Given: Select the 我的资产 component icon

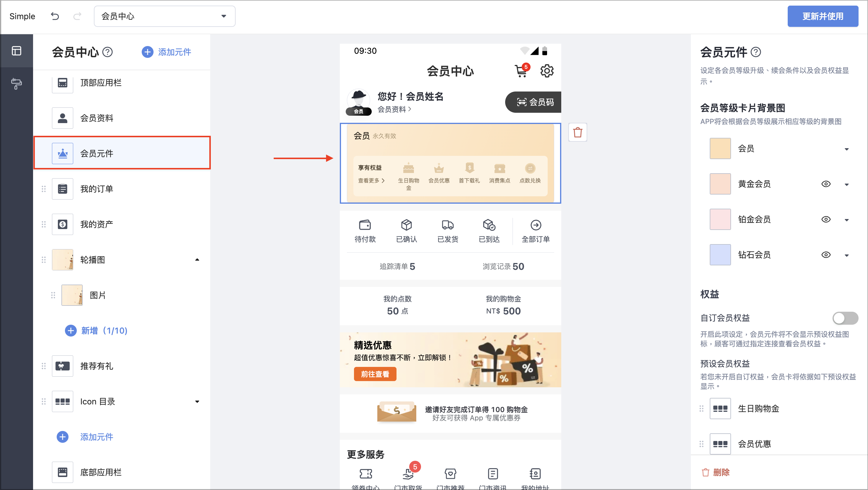Looking at the screenshot, I should click(x=63, y=224).
